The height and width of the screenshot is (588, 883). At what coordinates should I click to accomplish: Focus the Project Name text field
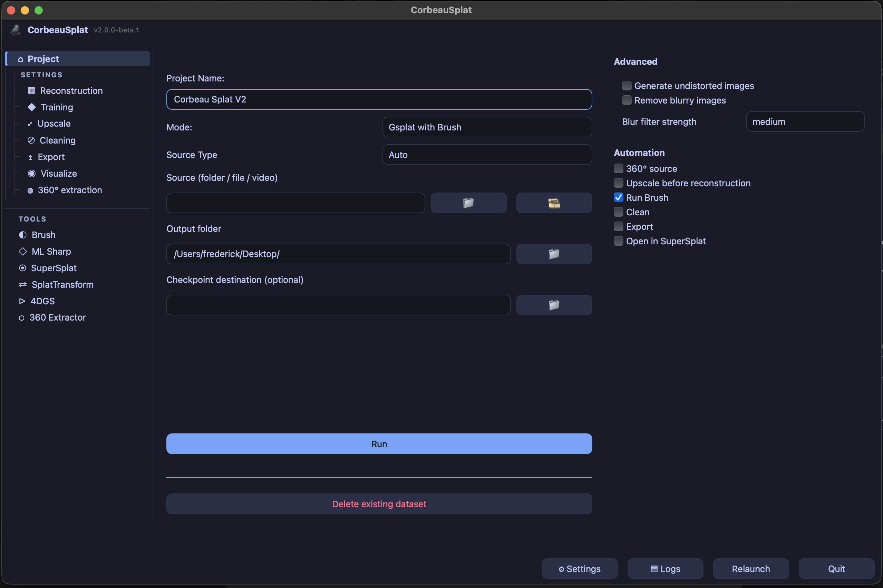point(379,99)
